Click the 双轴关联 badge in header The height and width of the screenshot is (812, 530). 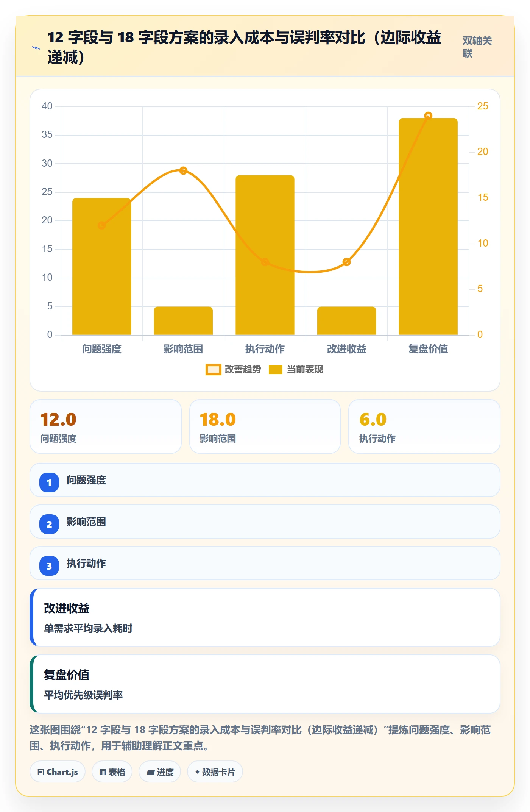[477, 47]
